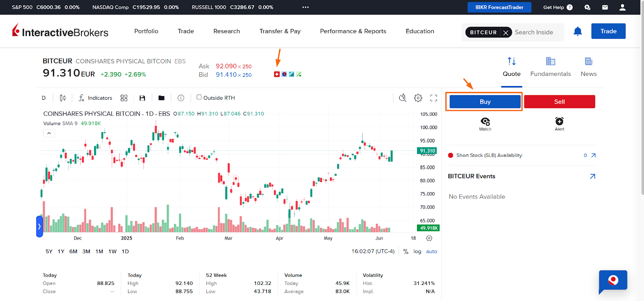
Task: Open the chart interval D dropdown
Action: (x=44, y=98)
